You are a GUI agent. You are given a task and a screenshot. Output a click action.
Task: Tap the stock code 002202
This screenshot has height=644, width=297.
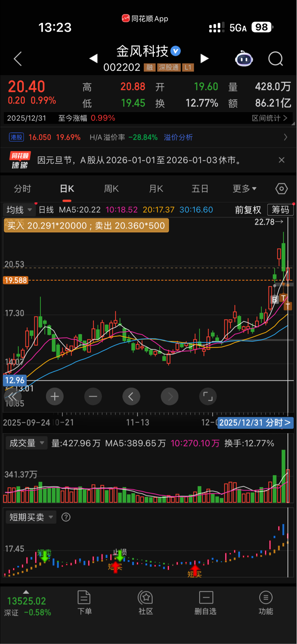[122, 68]
